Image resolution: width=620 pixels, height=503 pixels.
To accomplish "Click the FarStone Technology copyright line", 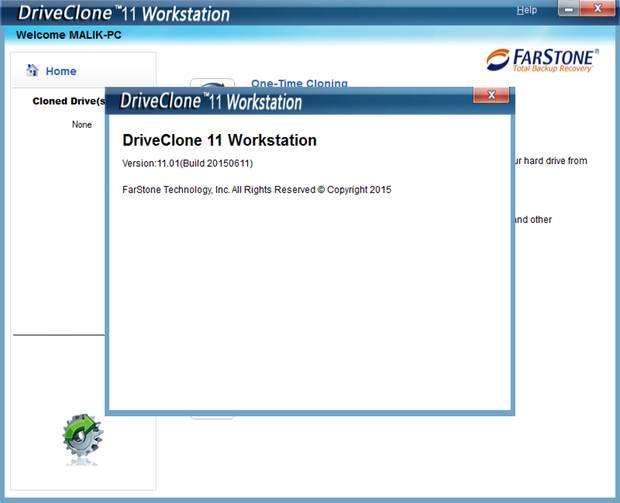I will coord(257,190).
